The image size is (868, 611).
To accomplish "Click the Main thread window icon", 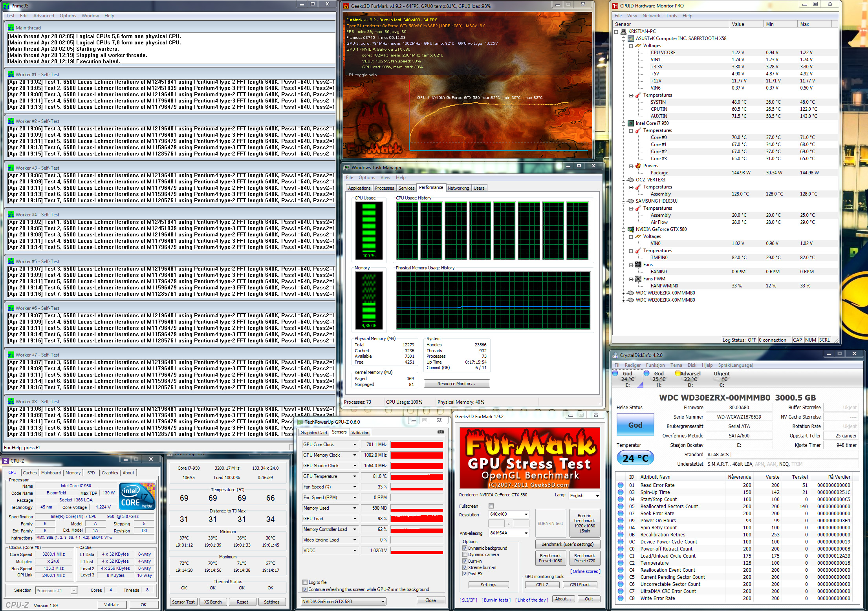I will pyautogui.click(x=11, y=27).
